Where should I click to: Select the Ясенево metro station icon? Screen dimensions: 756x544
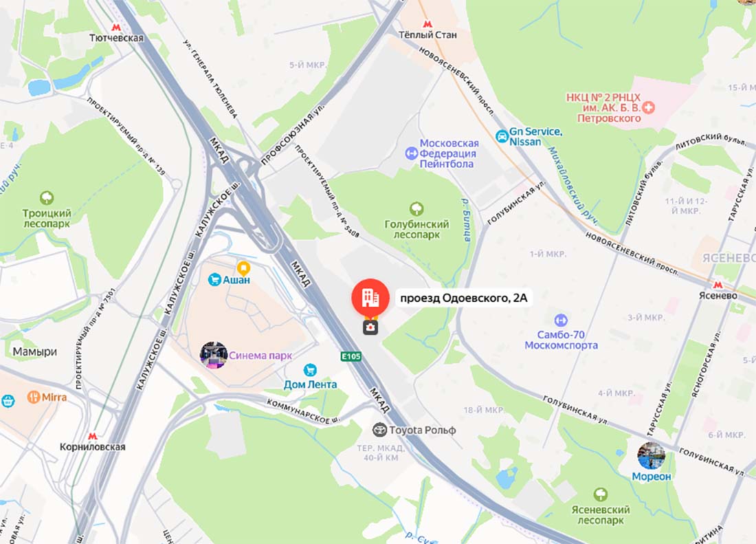(x=718, y=285)
